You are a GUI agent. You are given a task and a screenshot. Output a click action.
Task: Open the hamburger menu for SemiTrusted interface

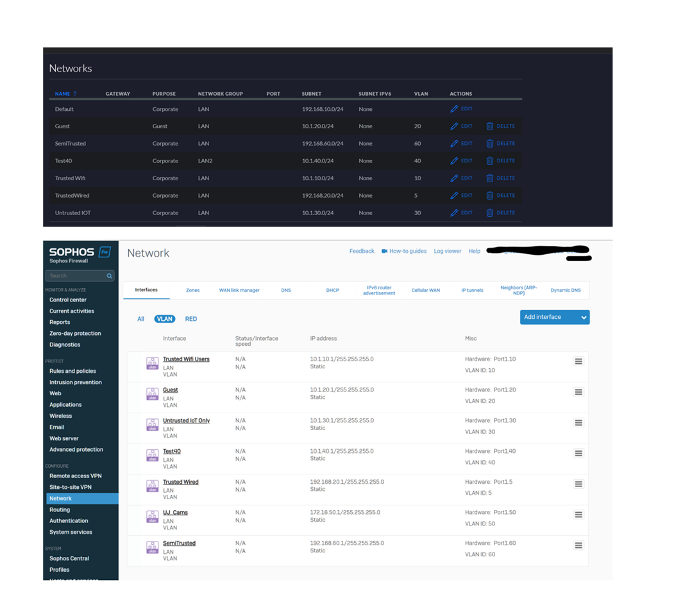(578, 545)
